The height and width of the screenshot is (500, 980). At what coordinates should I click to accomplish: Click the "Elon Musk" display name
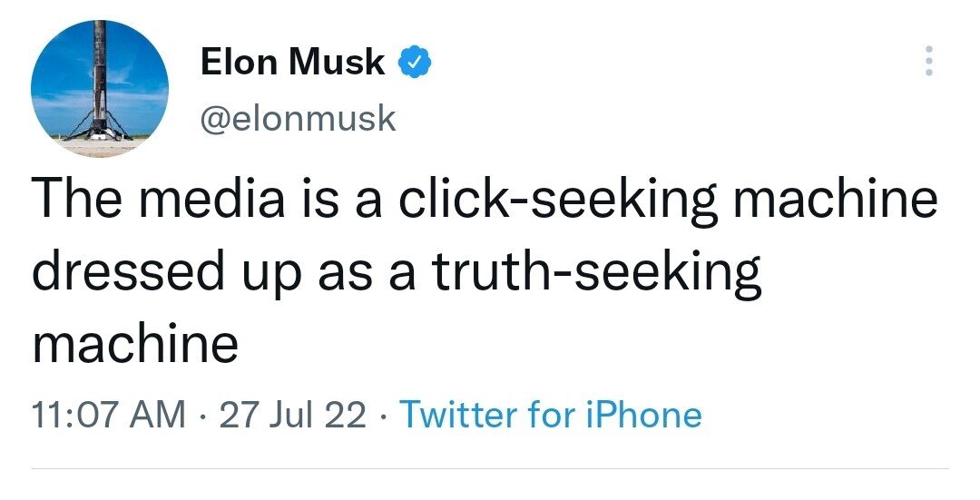point(292,63)
